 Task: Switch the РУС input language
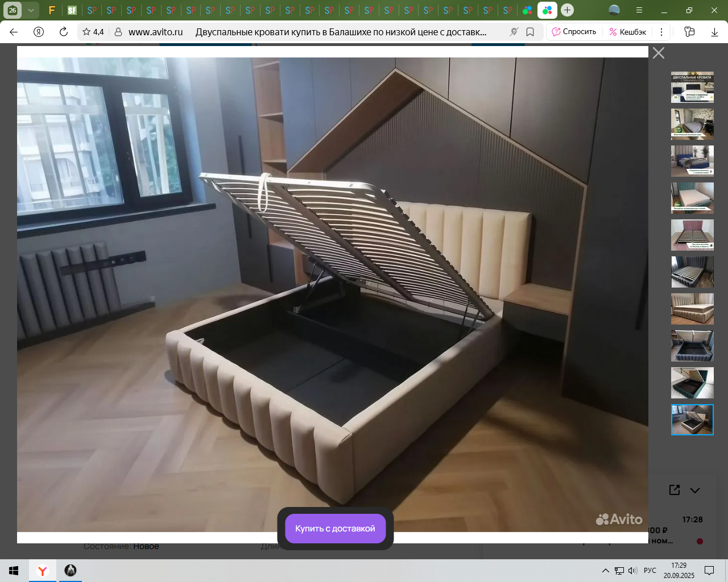click(650, 571)
